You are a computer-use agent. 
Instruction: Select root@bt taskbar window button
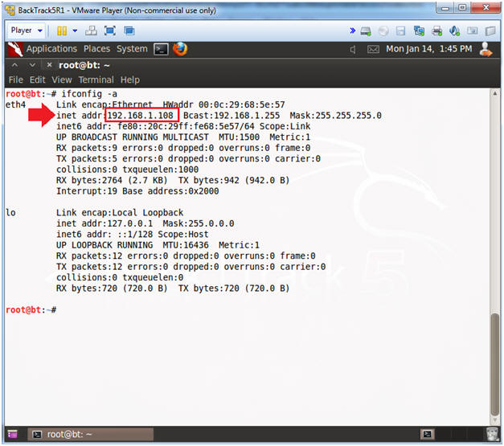click(90, 434)
